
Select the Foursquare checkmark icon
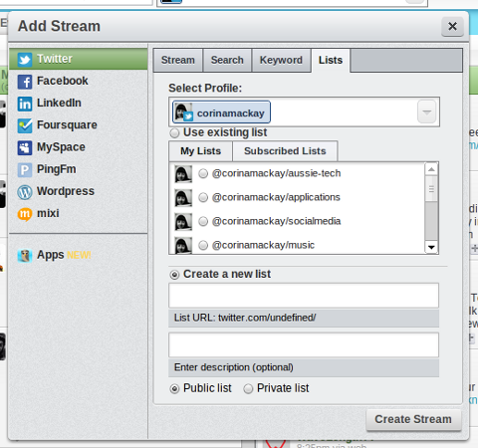[25, 125]
